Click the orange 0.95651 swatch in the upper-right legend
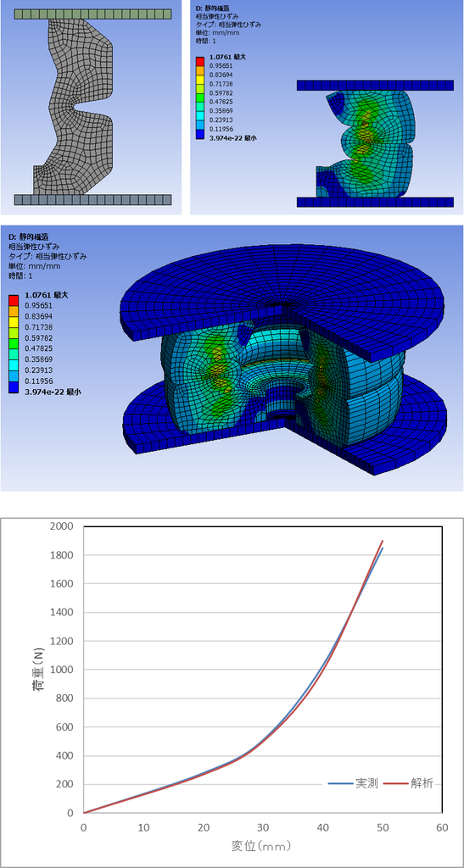The width and height of the screenshot is (464, 868). (x=201, y=65)
